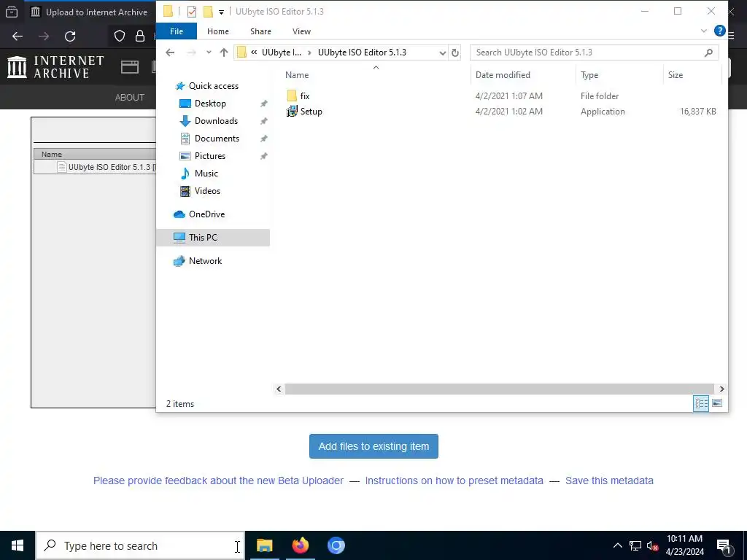Image resolution: width=747 pixels, height=560 pixels.
Task: Click the taskbar search box
Action: click(x=140, y=545)
